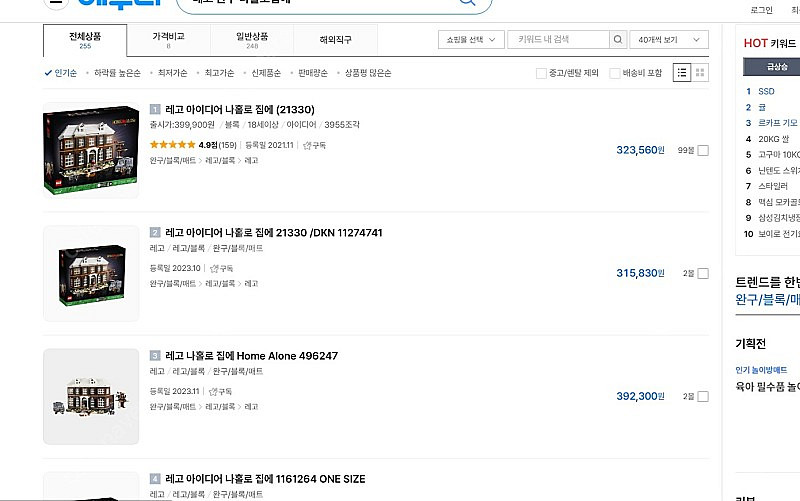Switch to list view layout icon
800x501 pixels.
tap(682, 72)
